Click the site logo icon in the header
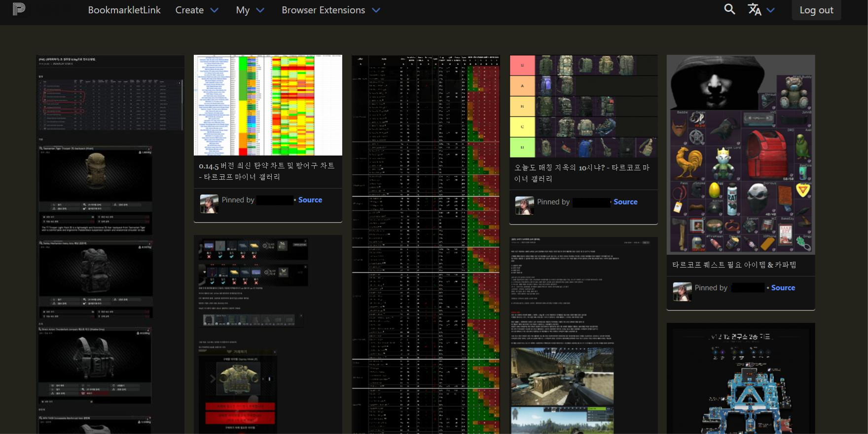Image resolution: width=868 pixels, height=434 pixels. pyautogui.click(x=19, y=9)
